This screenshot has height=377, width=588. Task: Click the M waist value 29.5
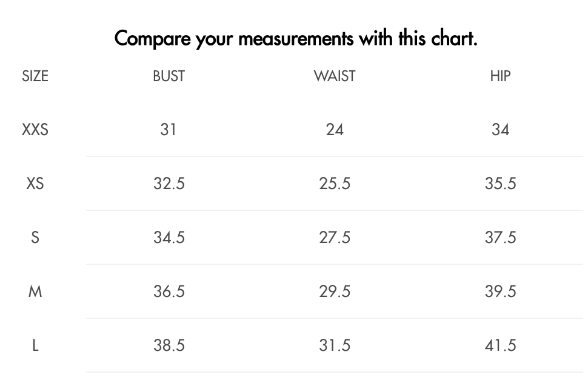coord(335,292)
